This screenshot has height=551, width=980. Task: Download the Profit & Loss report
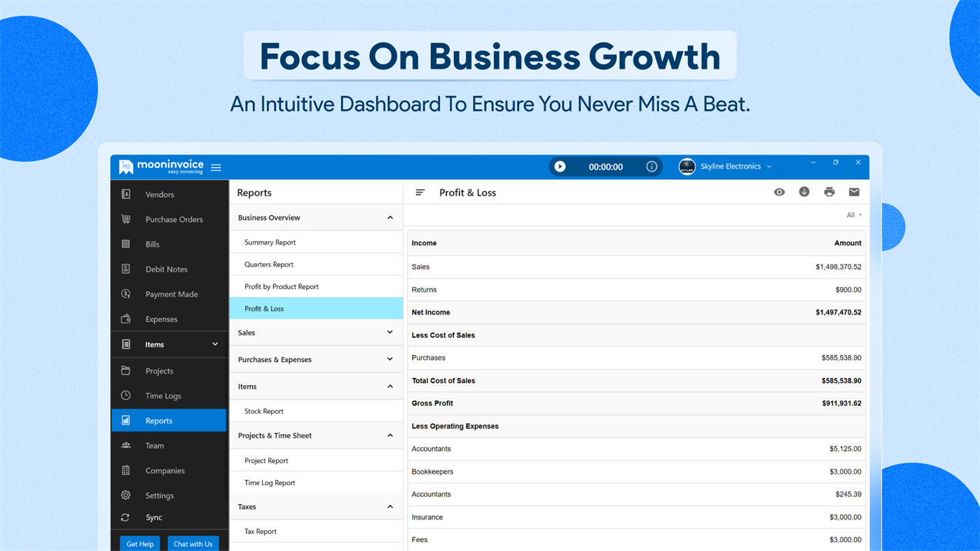coord(804,191)
